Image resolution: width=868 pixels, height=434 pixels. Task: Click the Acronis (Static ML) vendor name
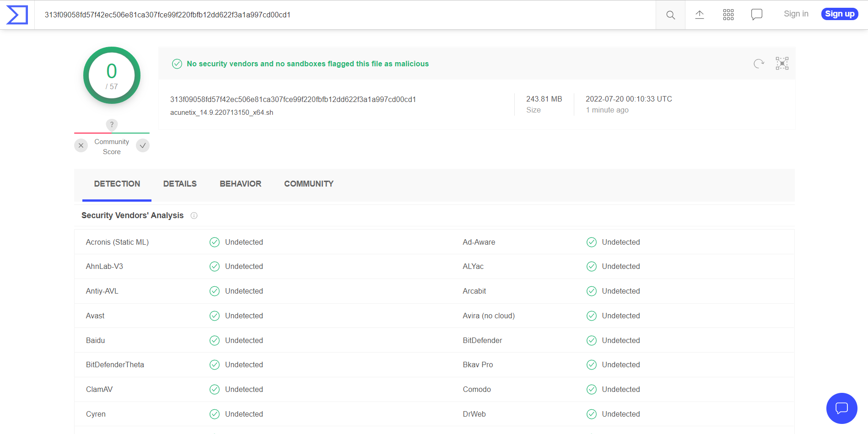[117, 242]
